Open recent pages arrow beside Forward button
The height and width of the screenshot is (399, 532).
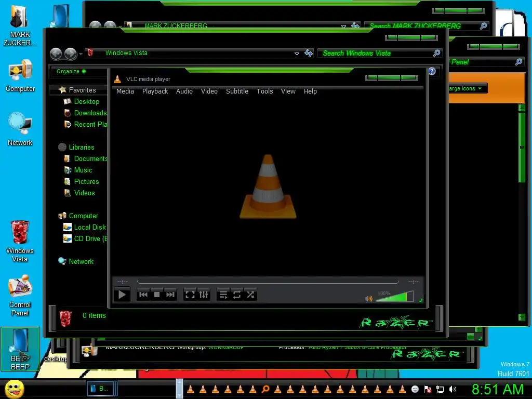click(x=81, y=54)
